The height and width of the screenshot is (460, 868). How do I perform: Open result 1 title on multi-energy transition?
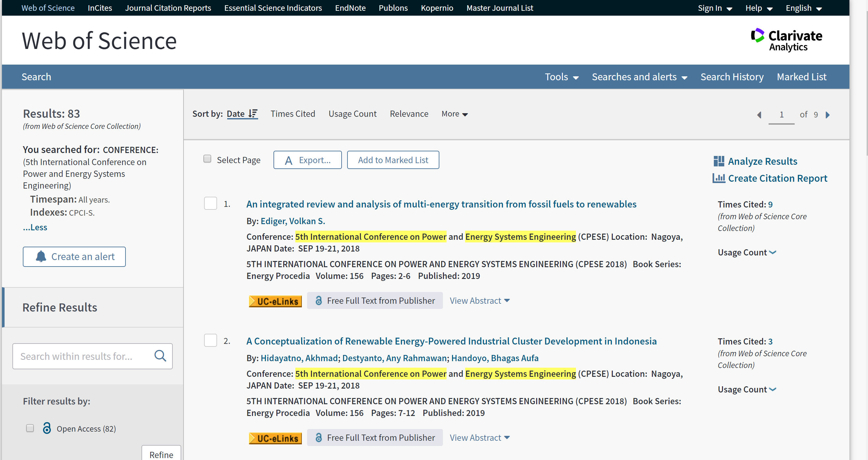tap(441, 204)
